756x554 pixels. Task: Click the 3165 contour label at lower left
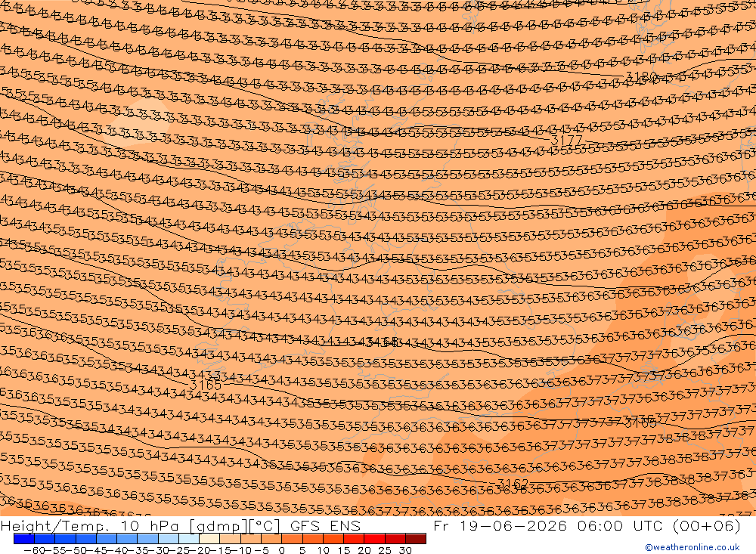tap(206, 385)
